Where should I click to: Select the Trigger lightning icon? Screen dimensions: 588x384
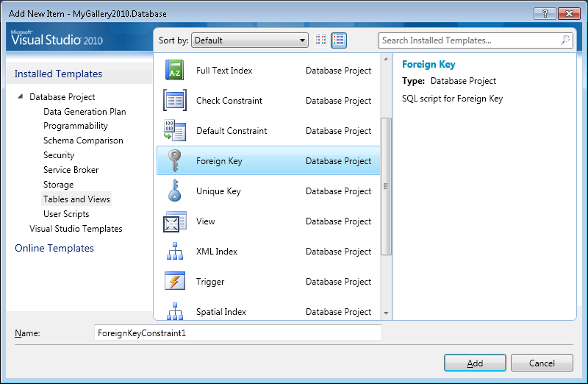(175, 281)
